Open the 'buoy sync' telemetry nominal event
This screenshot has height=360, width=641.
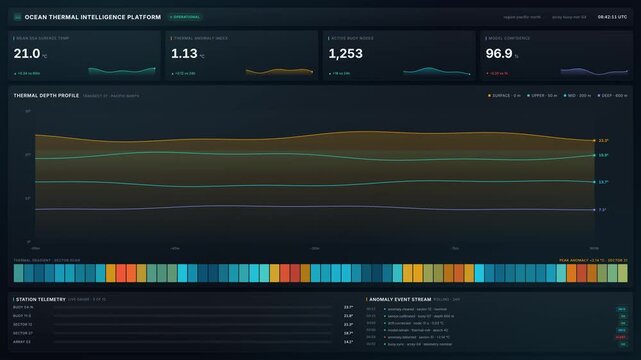pos(497,344)
